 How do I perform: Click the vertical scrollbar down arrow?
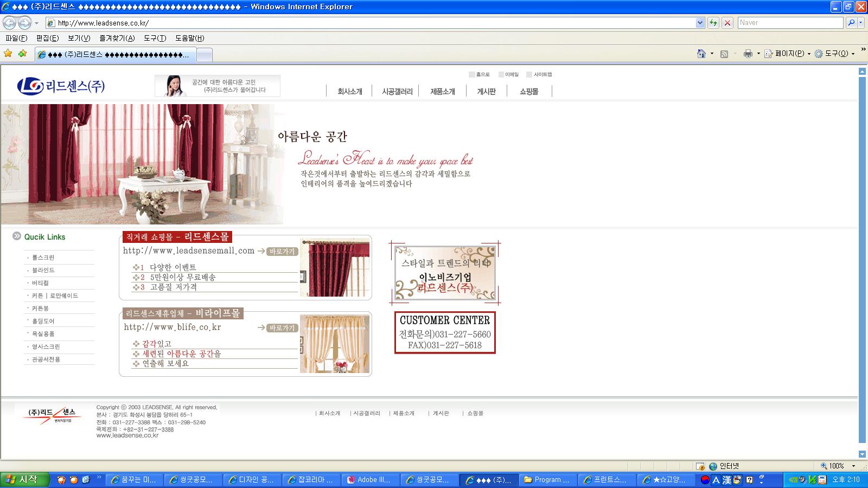[x=862, y=454]
